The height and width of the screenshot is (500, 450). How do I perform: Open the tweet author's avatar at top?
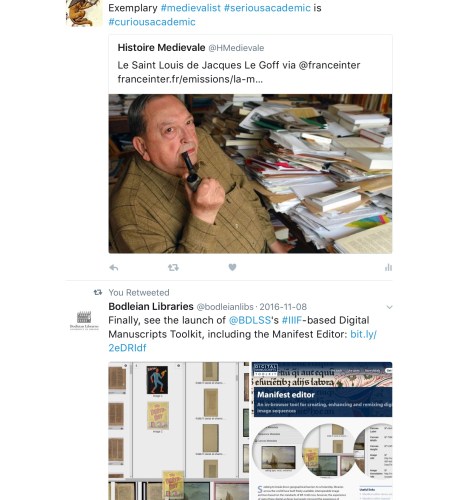[x=84, y=13]
